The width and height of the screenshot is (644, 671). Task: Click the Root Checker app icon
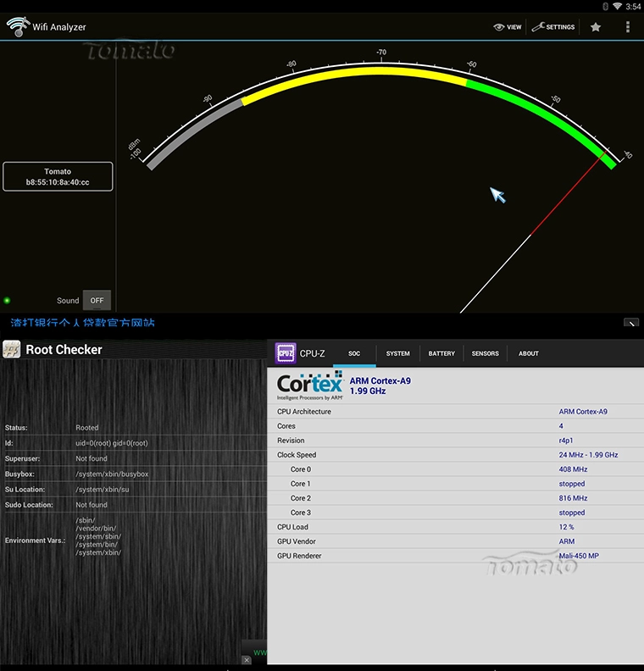tap(12, 350)
